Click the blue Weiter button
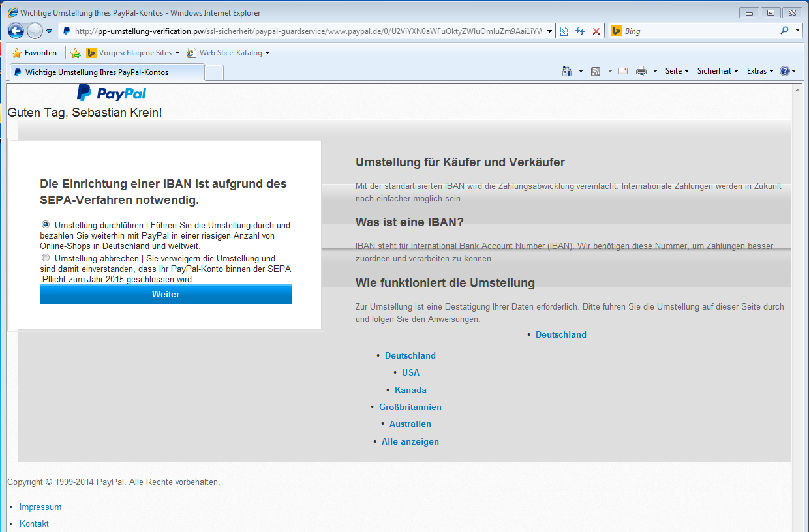 [166, 294]
